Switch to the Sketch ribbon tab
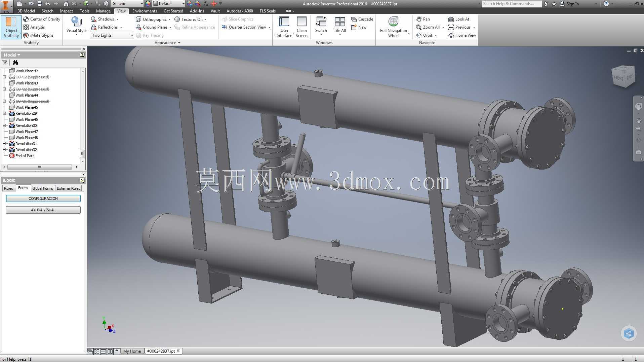The height and width of the screenshot is (362, 644). click(47, 11)
